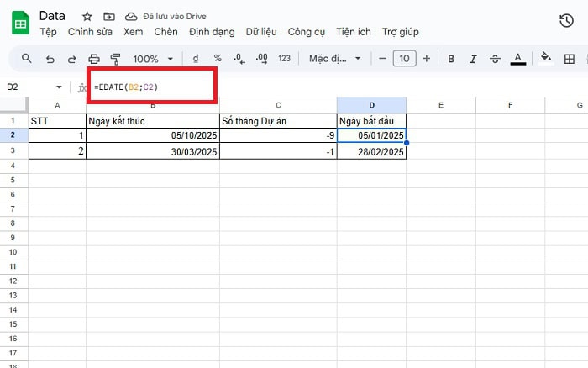This screenshot has width=588, height=368.
Task: Click the format as percent button
Action: (x=218, y=59)
